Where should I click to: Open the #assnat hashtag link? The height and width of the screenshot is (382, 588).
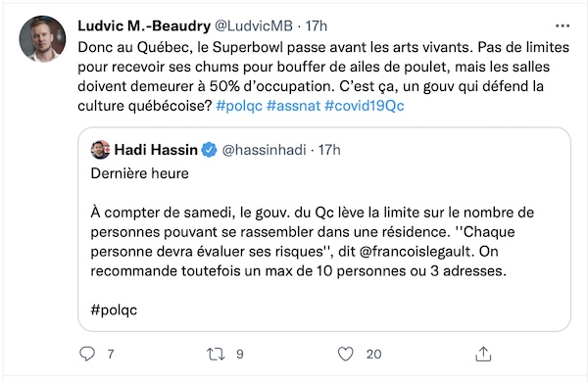coord(293,106)
